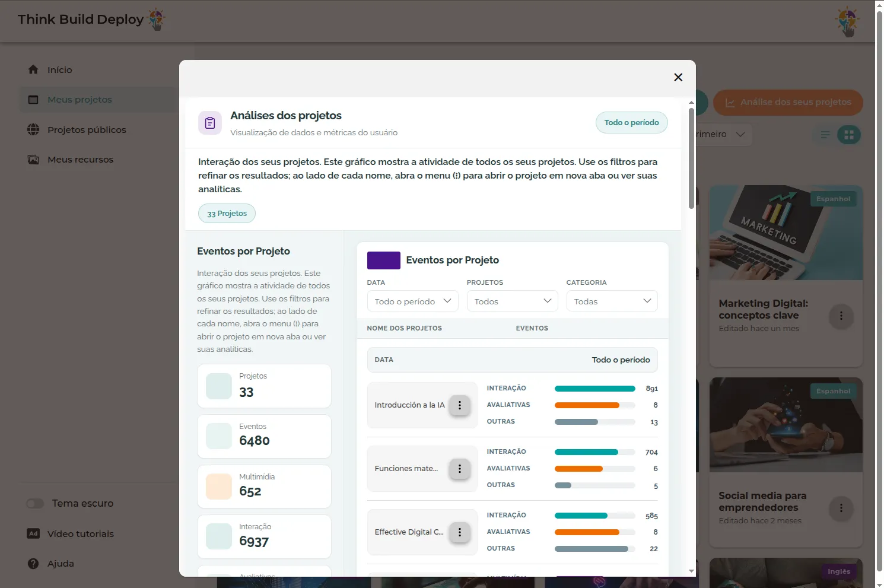Click the Vídeo tutoriais Ad icon

[x=33, y=533]
